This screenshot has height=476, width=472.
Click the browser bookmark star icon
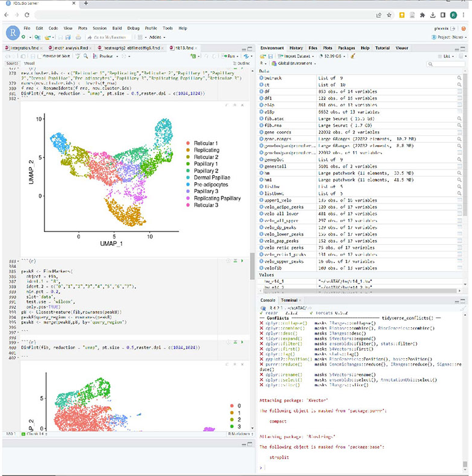point(389,15)
